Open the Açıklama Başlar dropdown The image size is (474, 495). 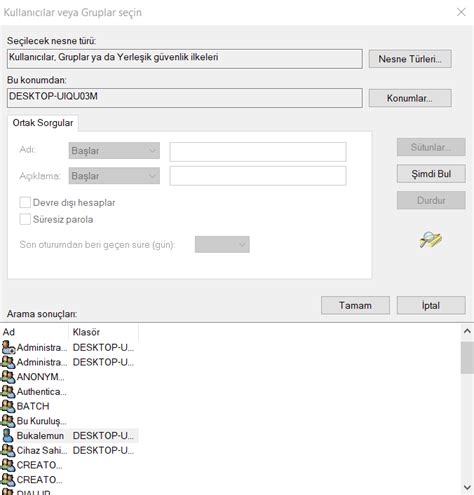(x=114, y=176)
